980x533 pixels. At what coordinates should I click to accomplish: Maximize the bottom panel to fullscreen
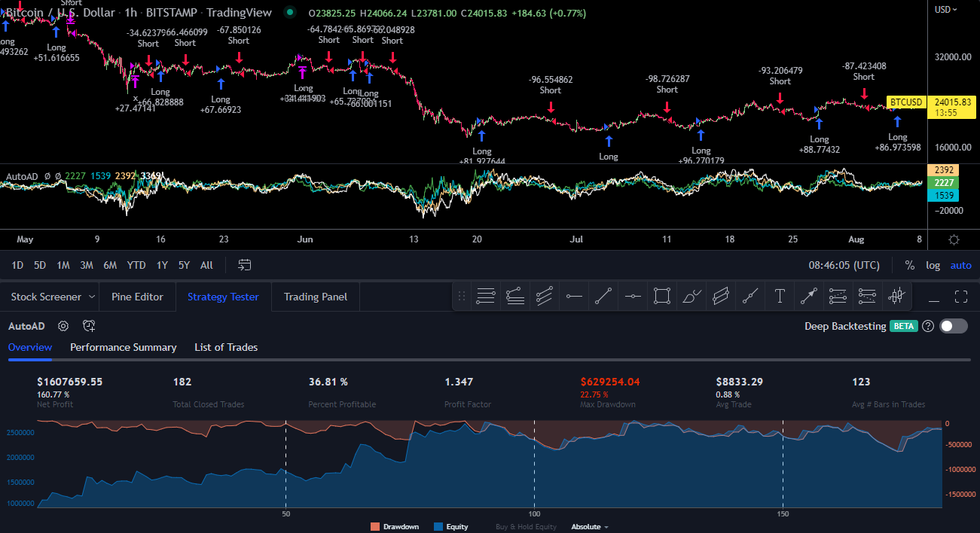tap(960, 297)
